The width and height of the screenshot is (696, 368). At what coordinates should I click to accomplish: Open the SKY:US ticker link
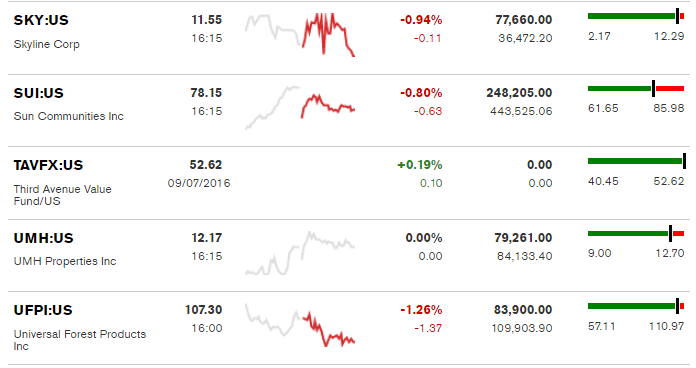click(x=41, y=20)
